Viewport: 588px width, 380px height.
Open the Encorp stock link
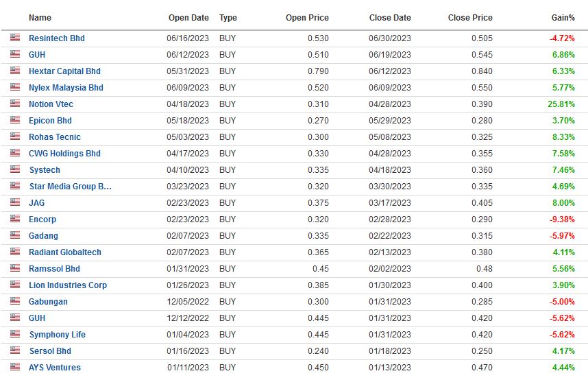tap(42, 219)
